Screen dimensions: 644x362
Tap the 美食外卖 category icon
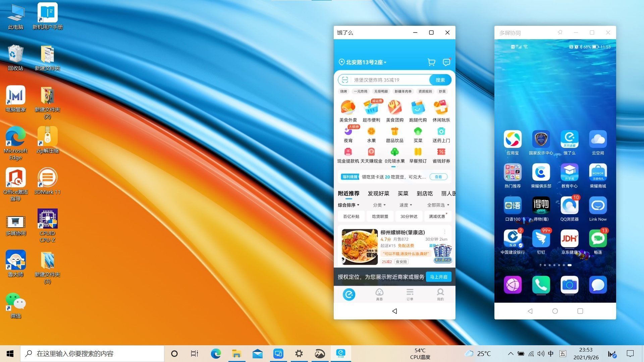348,108
